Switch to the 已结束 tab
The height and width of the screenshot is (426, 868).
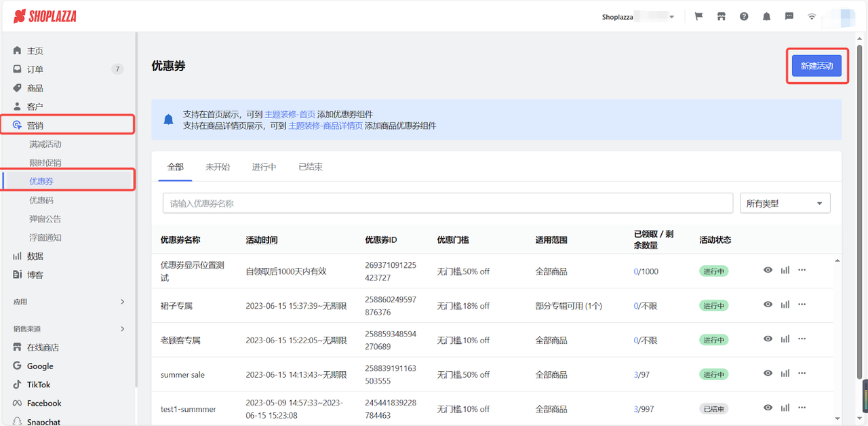click(310, 166)
